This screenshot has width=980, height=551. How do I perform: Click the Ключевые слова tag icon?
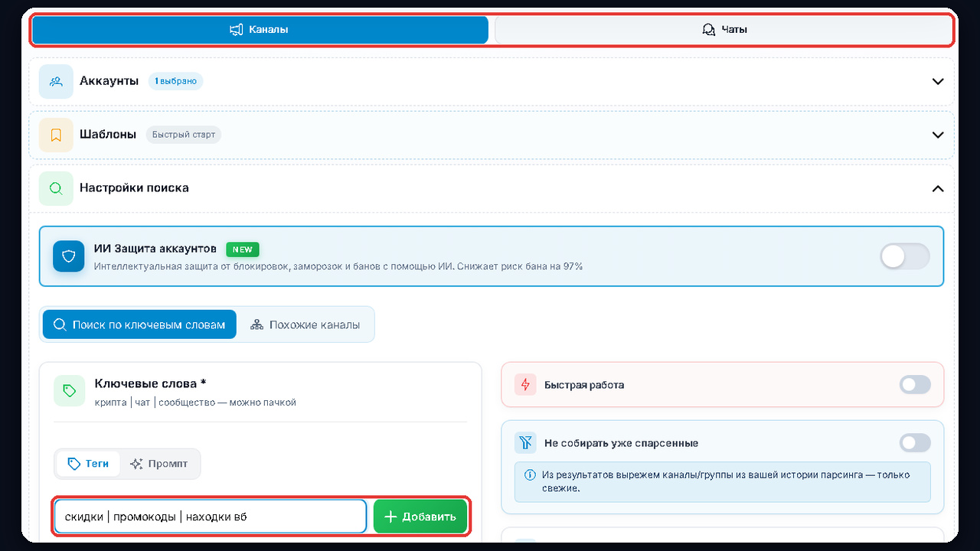tap(70, 390)
